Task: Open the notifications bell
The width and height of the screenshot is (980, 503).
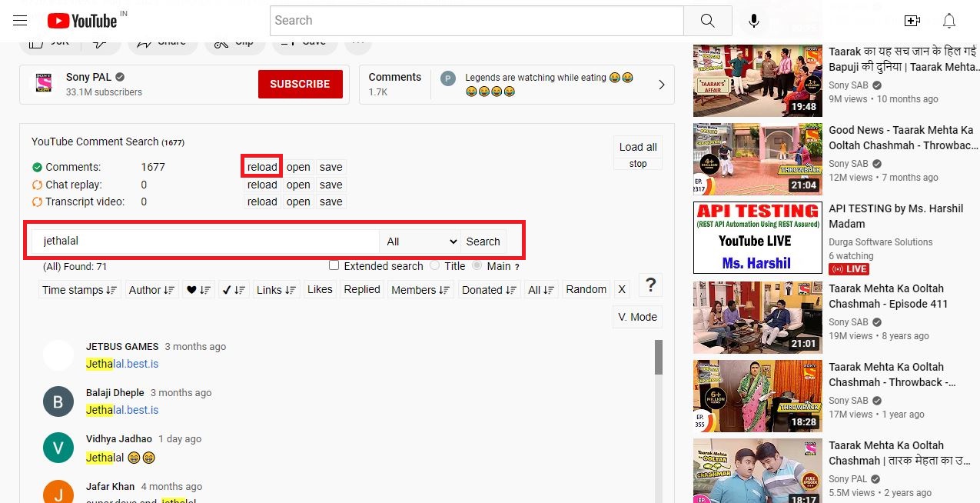Action: (x=949, y=21)
